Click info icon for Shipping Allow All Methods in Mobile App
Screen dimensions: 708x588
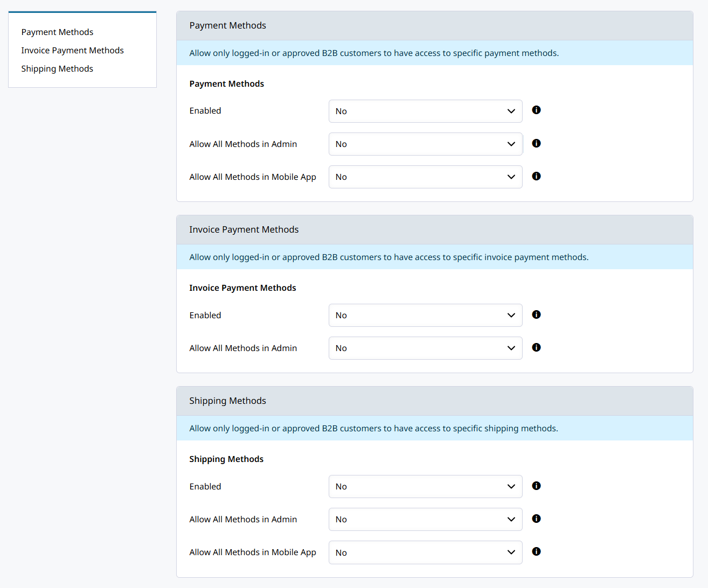click(x=536, y=551)
